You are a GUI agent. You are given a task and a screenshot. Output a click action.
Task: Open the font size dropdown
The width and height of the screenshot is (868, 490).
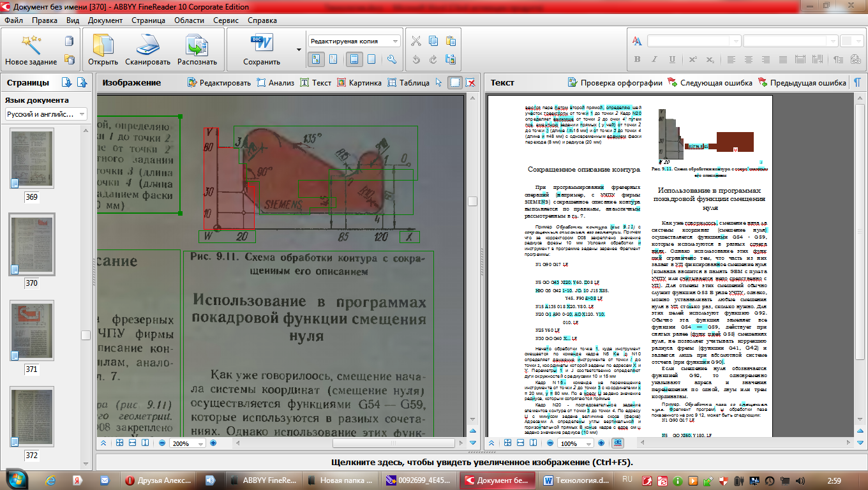[x=789, y=41]
